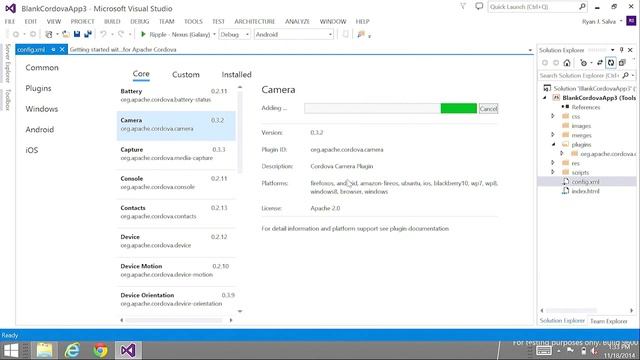The width and height of the screenshot is (640, 360).
Task: Click the Navigate Backward toolbar icon
Action: click(16, 34)
